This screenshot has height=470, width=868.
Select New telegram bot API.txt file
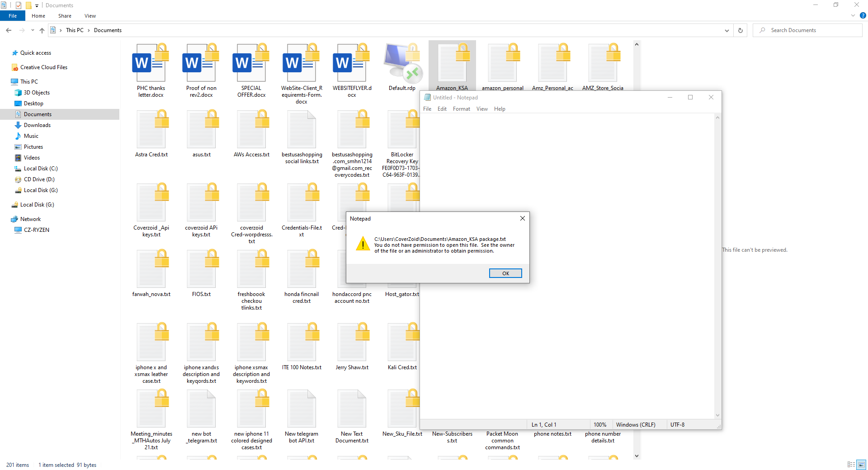[302, 416]
